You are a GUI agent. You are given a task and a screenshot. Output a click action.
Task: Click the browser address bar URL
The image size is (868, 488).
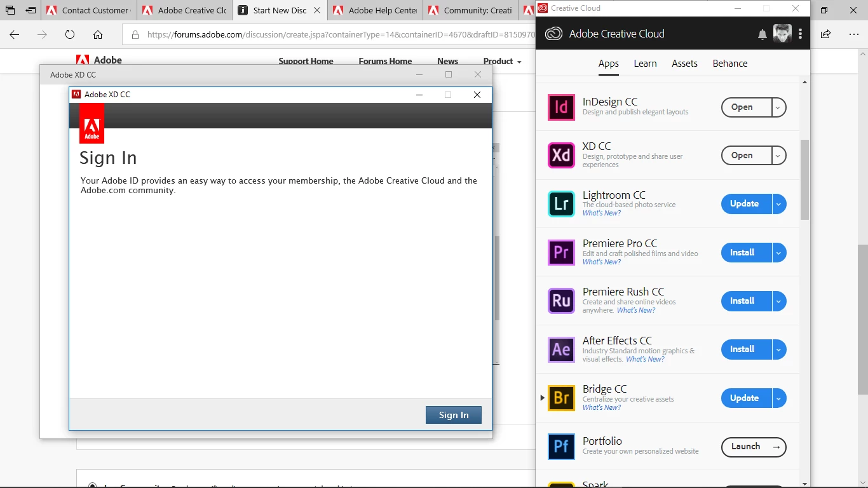coord(341,34)
